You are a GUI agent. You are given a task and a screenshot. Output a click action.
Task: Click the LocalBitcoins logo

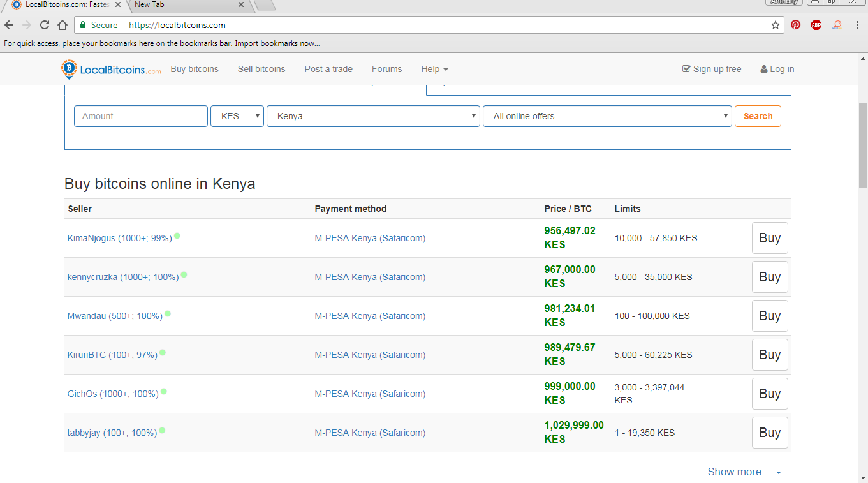coord(111,70)
